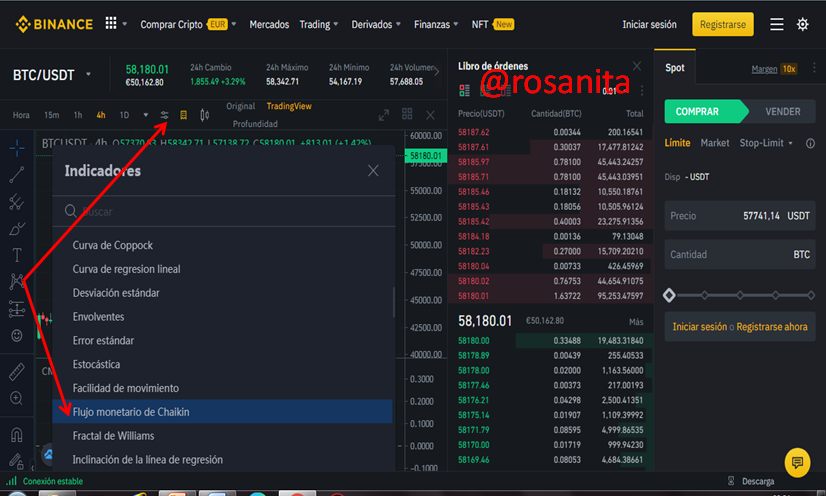
Task: Close the Libro de órdenes panel
Action: pyautogui.click(x=637, y=66)
